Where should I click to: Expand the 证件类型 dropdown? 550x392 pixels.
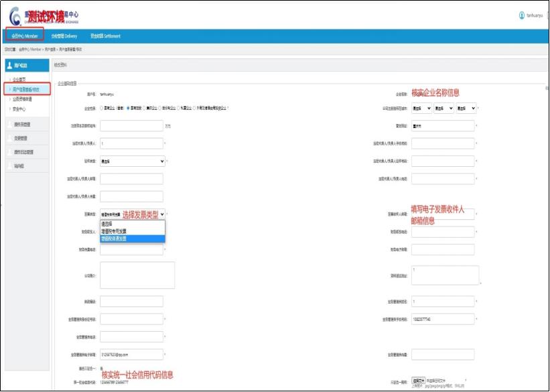[x=132, y=161]
